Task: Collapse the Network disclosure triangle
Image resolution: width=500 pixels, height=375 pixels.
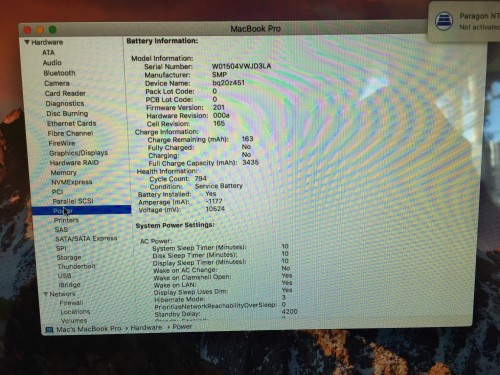Action: click(46, 294)
